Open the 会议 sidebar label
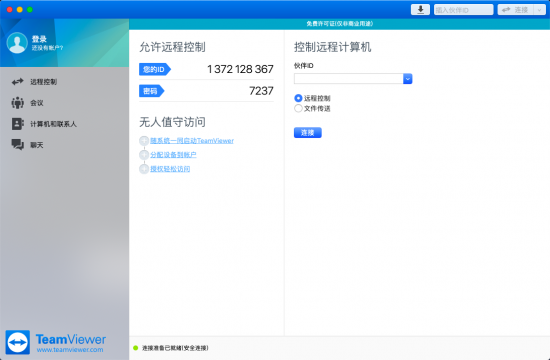Image resolution: width=550 pixels, height=360 pixels. (37, 103)
